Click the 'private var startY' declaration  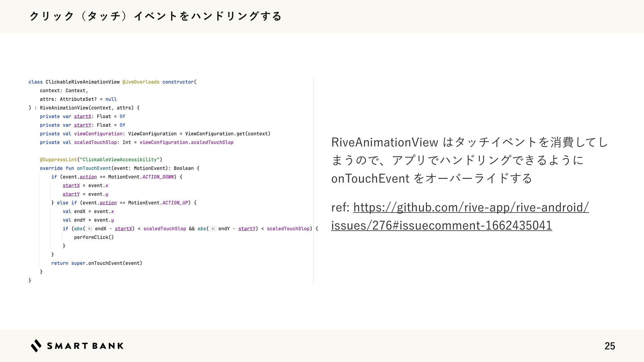(83, 125)
